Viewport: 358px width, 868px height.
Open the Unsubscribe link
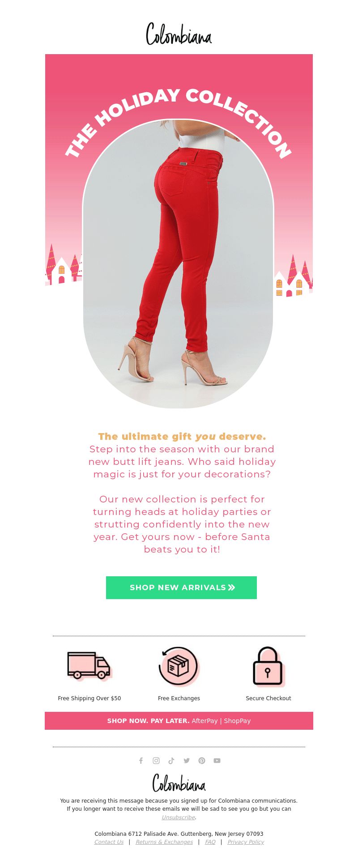pyautogui.click(x=179, y=817)
